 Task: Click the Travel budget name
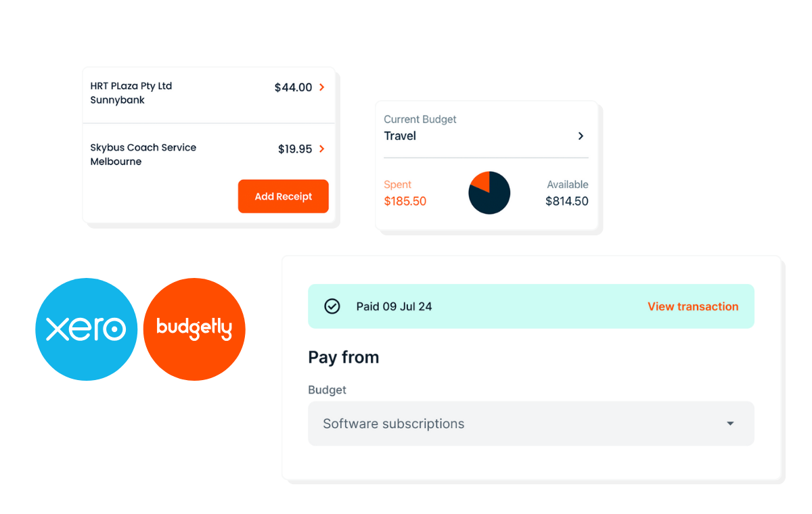pos(400,136)
